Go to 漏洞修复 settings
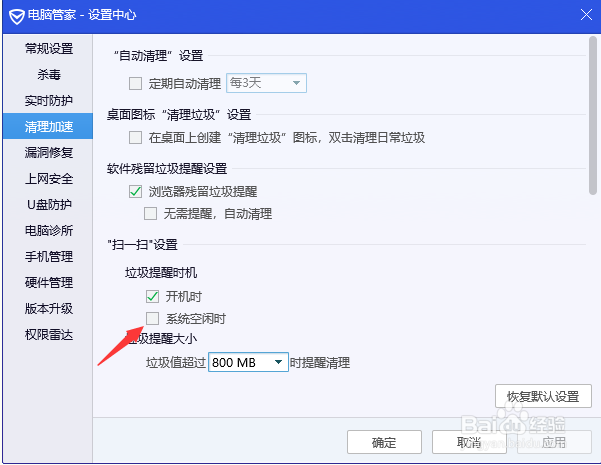 click(49, 152)
